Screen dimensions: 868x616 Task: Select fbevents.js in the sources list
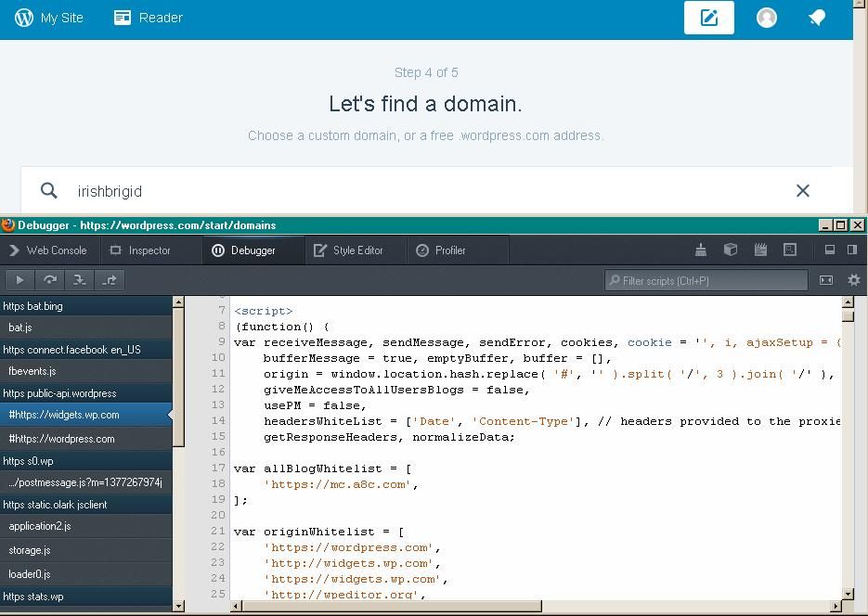coord(32,371)
